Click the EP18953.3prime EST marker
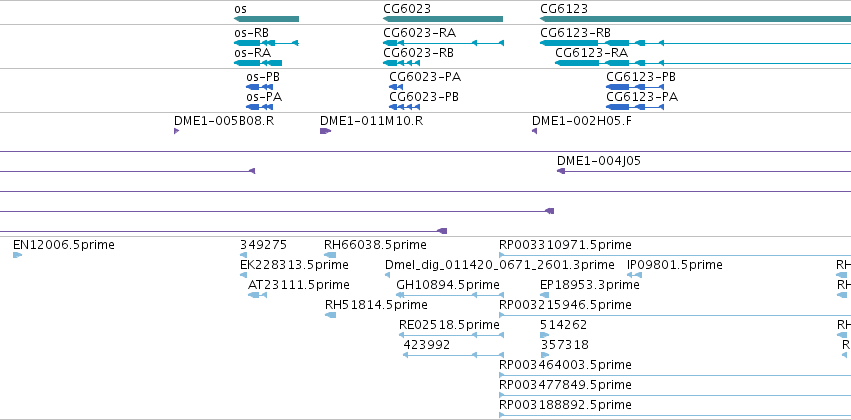The height and width of the screenshot is (420, 851). 544,295
